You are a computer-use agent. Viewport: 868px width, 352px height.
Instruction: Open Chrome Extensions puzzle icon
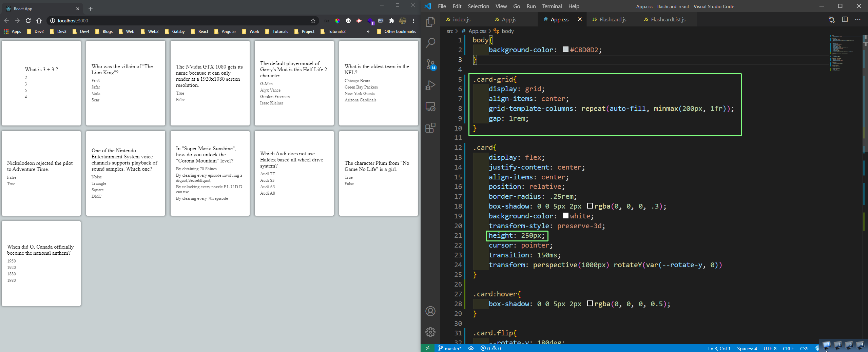(x=391, y=21)
